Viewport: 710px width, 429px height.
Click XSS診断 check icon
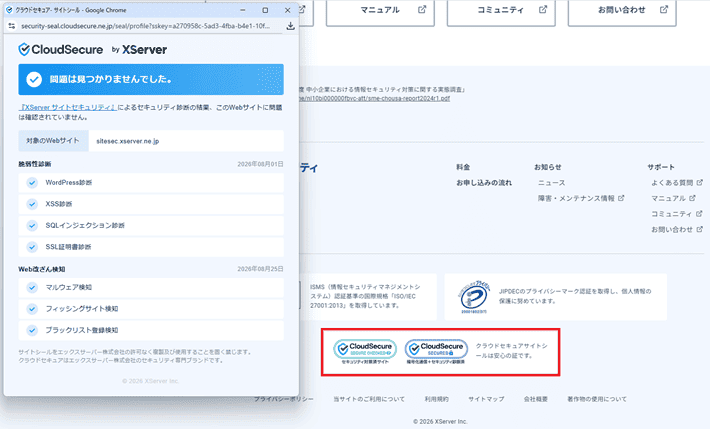(x=32, y=204)
